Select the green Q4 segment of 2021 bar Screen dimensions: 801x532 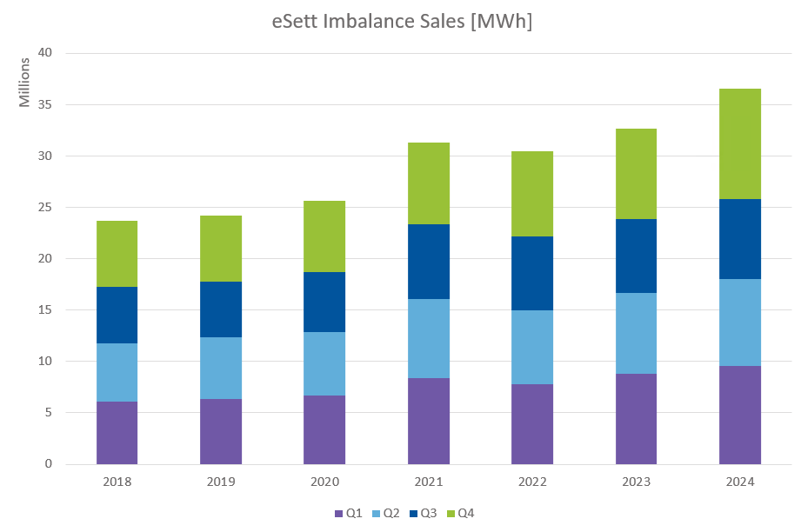[x=429, y=183]
